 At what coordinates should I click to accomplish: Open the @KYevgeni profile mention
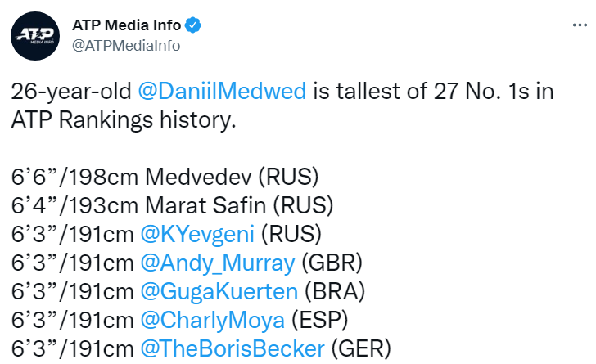tap(197, 234)
